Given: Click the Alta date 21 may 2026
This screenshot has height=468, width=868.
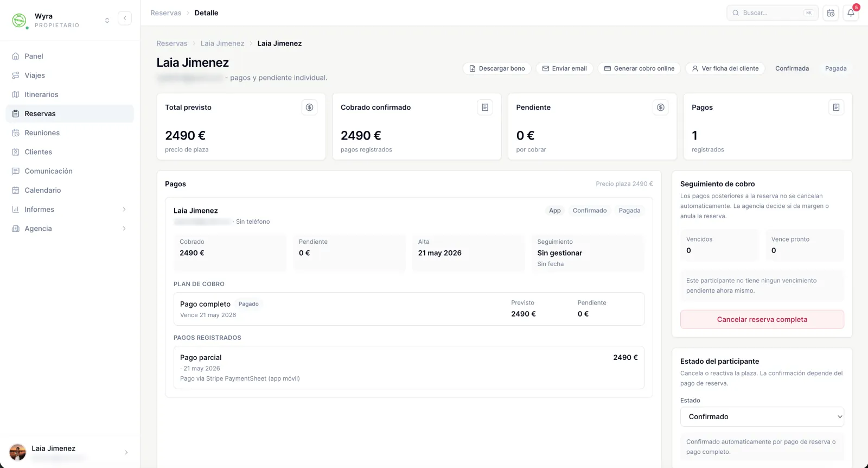Looking at the screenshot, I should pyautogui.click(x=440, y=253).
